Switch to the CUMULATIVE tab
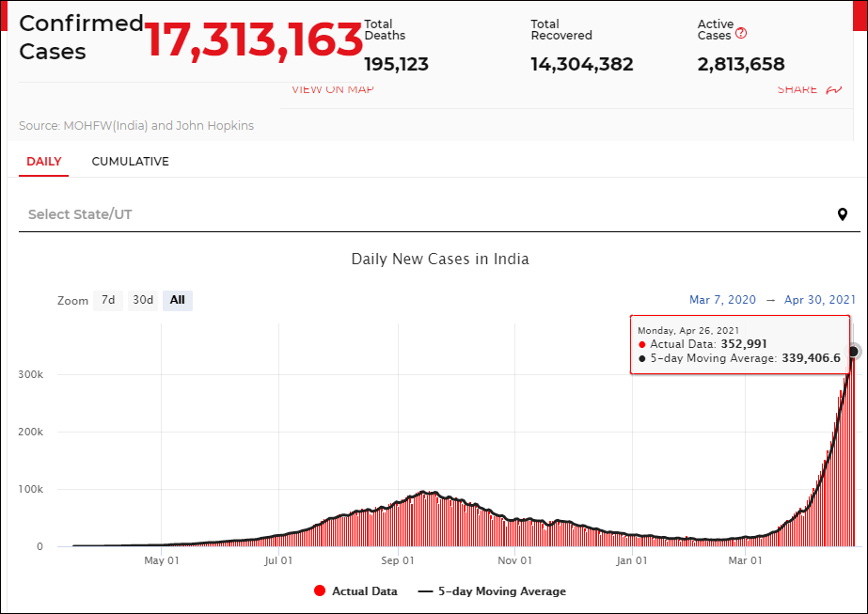 [130, 162]
